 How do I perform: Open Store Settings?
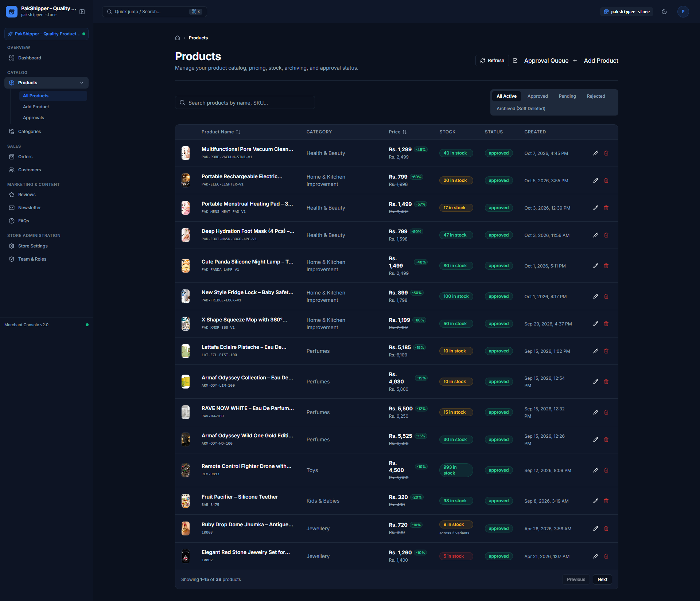click(x=46, y=246)
